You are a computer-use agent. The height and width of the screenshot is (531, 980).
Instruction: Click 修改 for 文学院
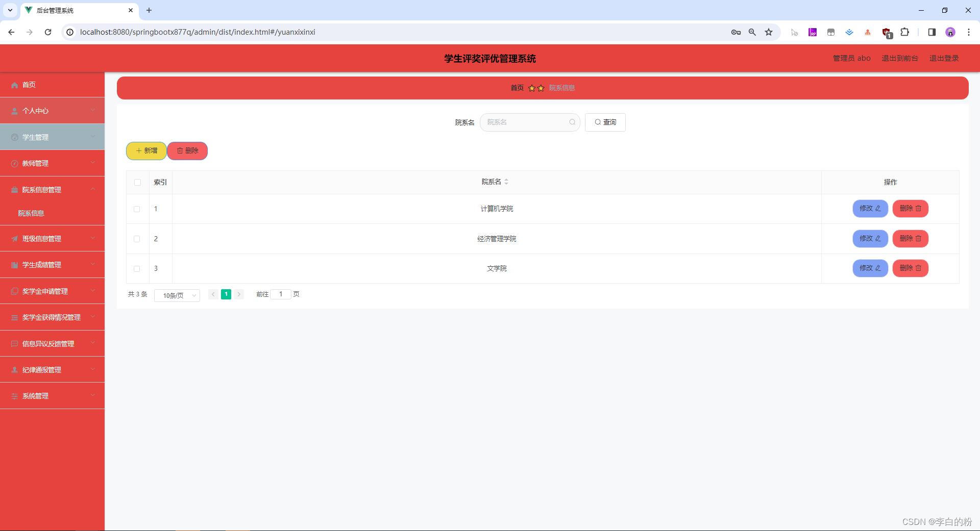point(870,268)
